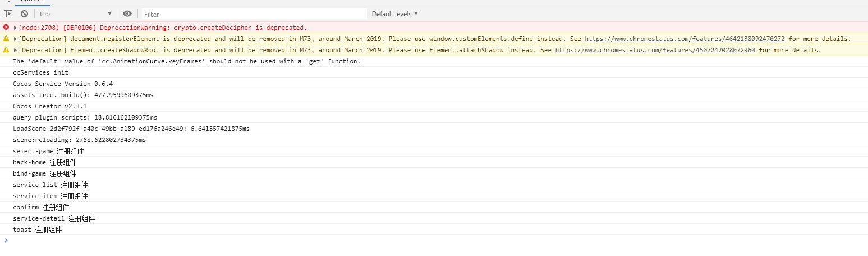Create a live expression with eye icon
This screenshot has height=256, width=868.
127,14
